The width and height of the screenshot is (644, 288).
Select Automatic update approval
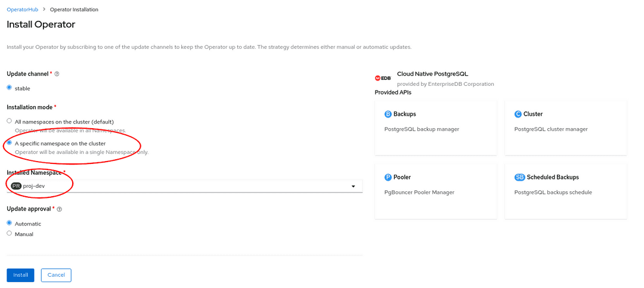pyautogui.click(x=9, y=223)
